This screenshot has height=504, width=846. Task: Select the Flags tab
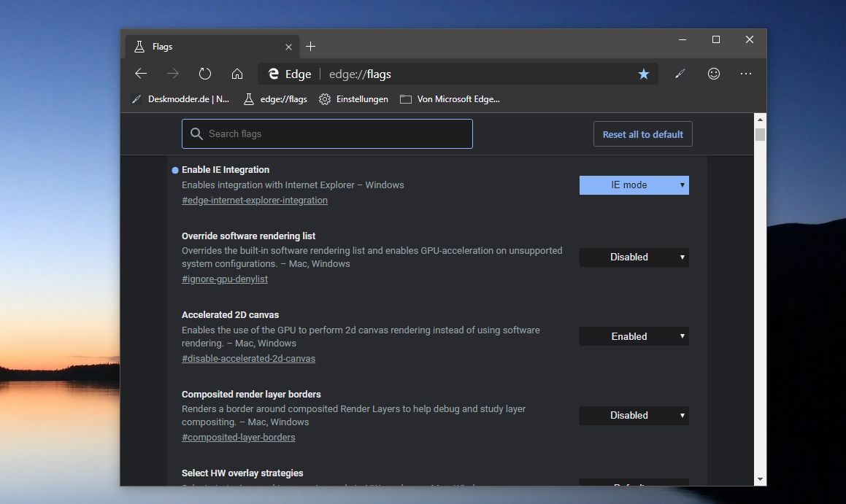pyautogui.click(x=212, y=47)
